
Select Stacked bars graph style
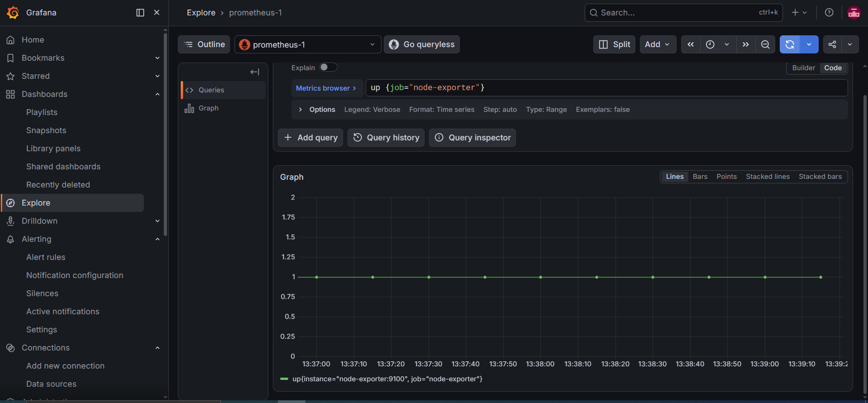(x=820, y=177)
